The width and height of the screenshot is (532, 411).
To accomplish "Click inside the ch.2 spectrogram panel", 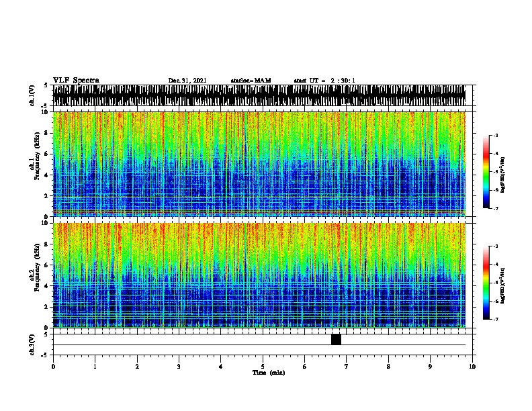I will pos(259,275).
